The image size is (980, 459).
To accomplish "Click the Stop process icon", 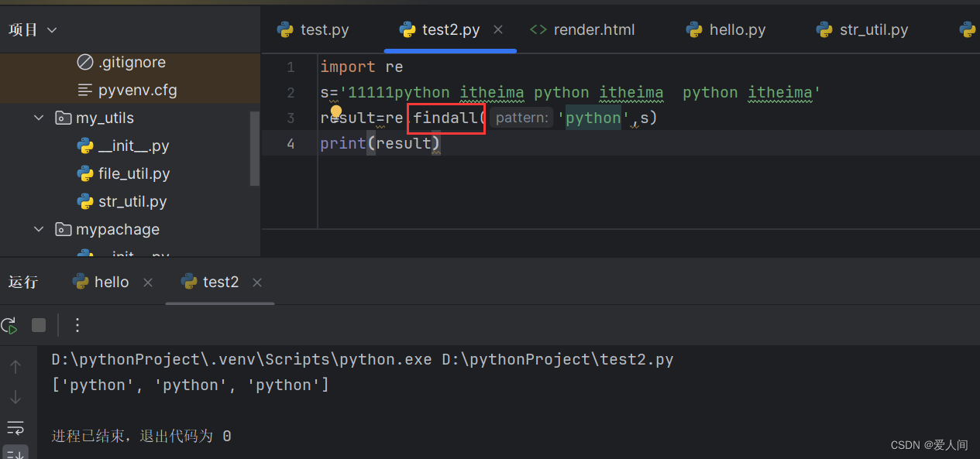I will (38, 324).
